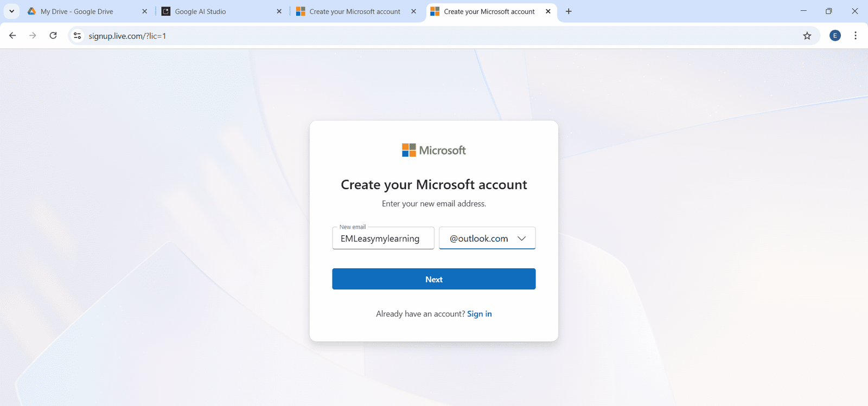Screen dimensions: 868x406
Task: Open a new tab with the plus icon
Action: pyautogui.click(x=569, y=11)
